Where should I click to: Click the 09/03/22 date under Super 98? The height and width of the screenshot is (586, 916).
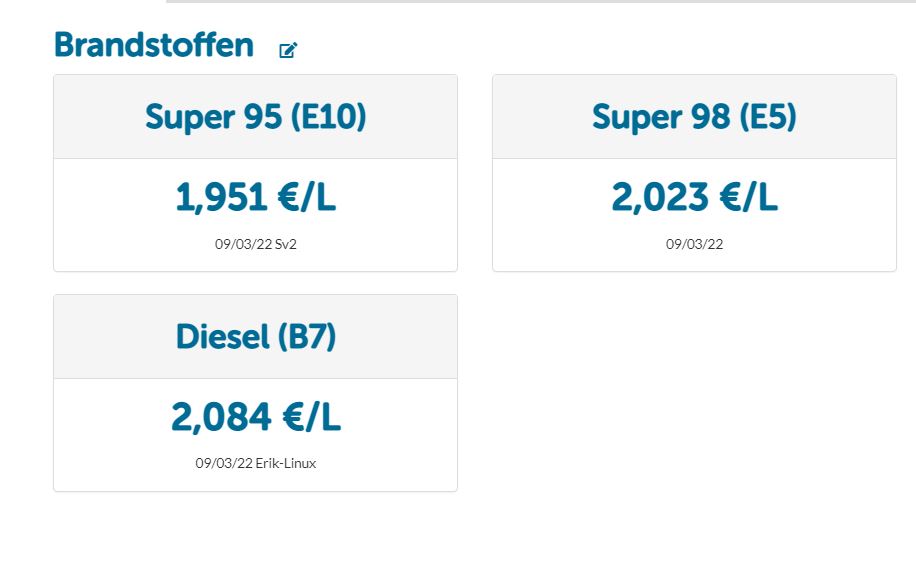point(694,244)
